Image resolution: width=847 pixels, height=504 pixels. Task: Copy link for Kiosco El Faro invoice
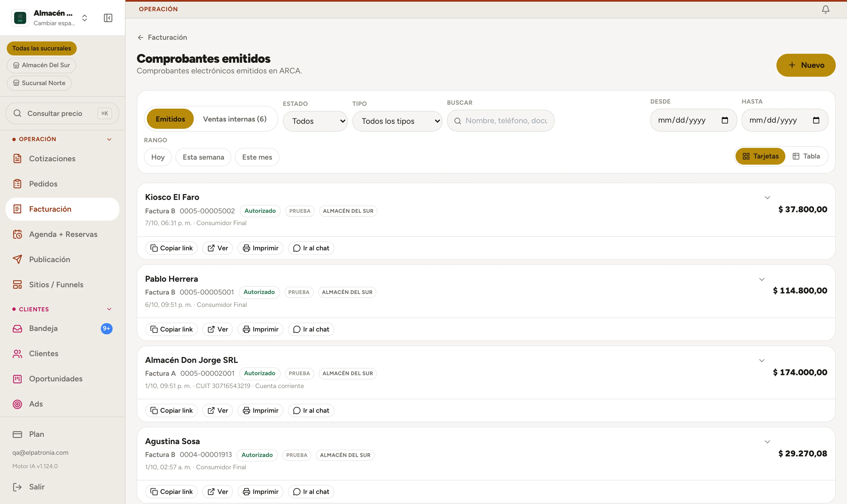[171, 248]
